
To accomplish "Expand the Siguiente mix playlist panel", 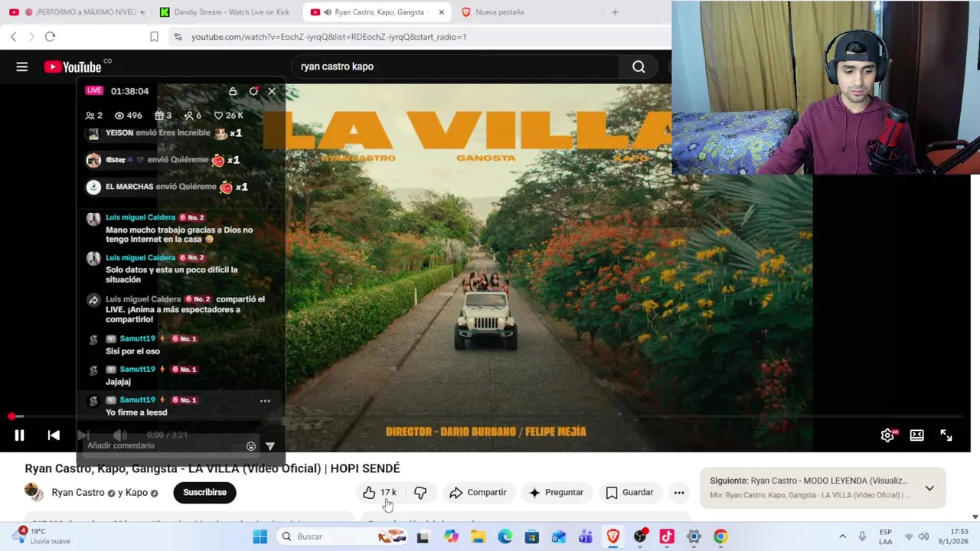I will click(x=929, y=488).
